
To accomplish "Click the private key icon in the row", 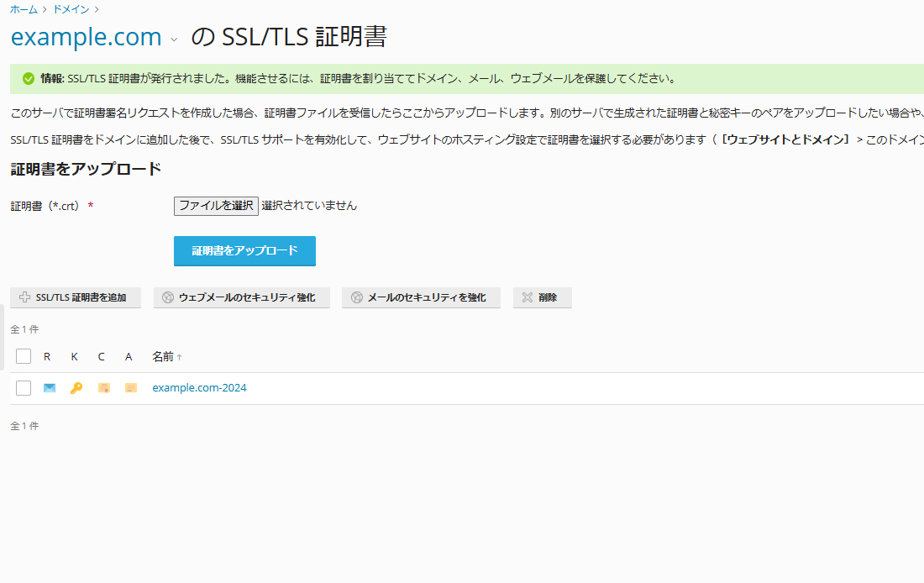I will (x=76, y=388).
